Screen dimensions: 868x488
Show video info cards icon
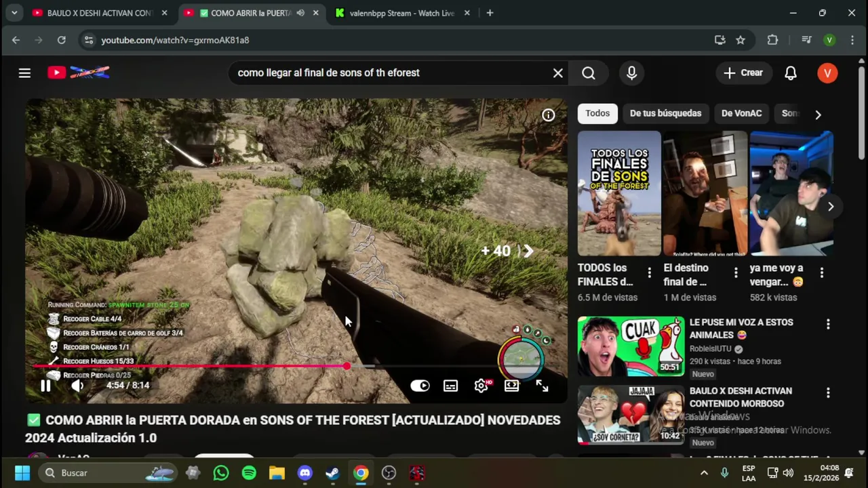tap(548, 115)
